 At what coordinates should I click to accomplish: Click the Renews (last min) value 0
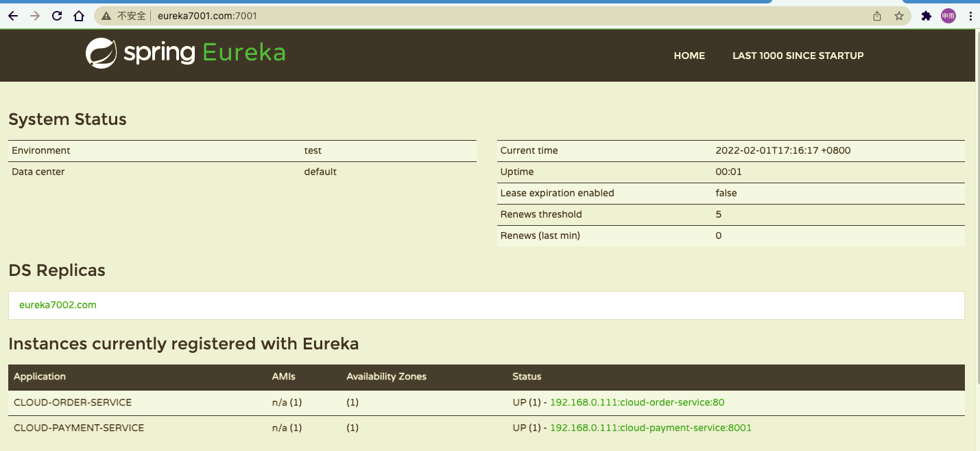[719, 235]
